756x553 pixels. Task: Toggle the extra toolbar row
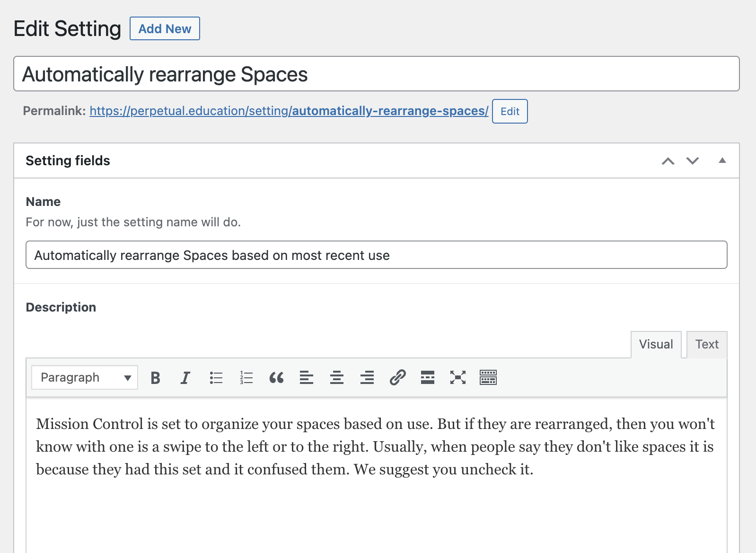[488, 377]
